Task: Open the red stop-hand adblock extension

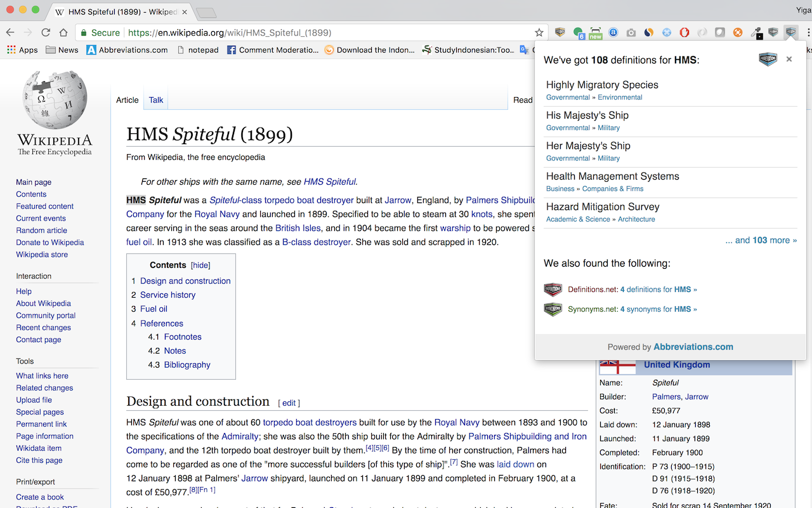Action: 684,32
